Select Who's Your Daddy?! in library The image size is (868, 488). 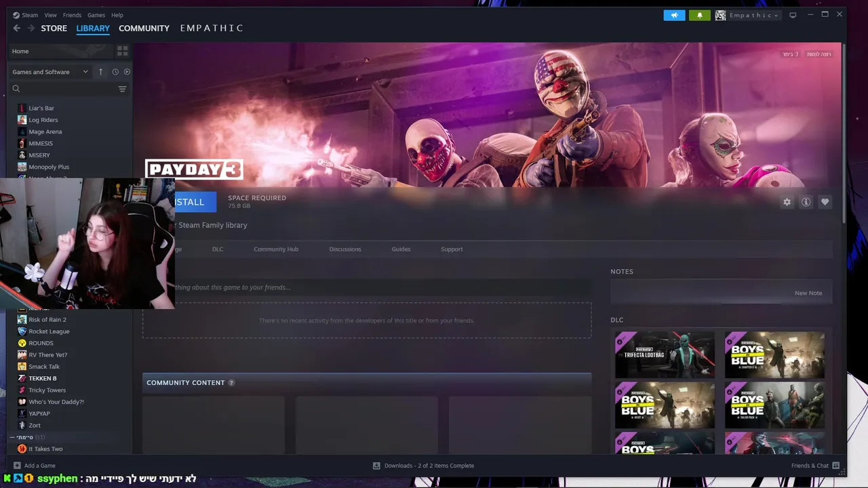tap(56, 402)
